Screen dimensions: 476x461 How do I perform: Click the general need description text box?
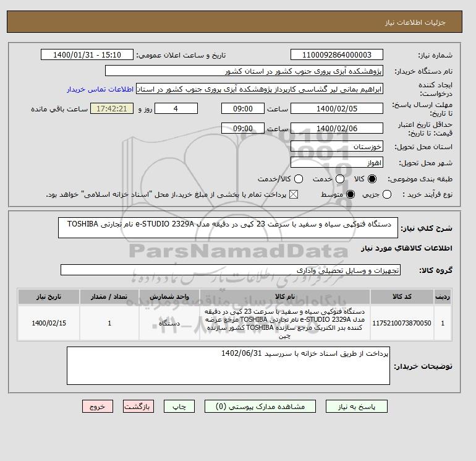(228, 228)
